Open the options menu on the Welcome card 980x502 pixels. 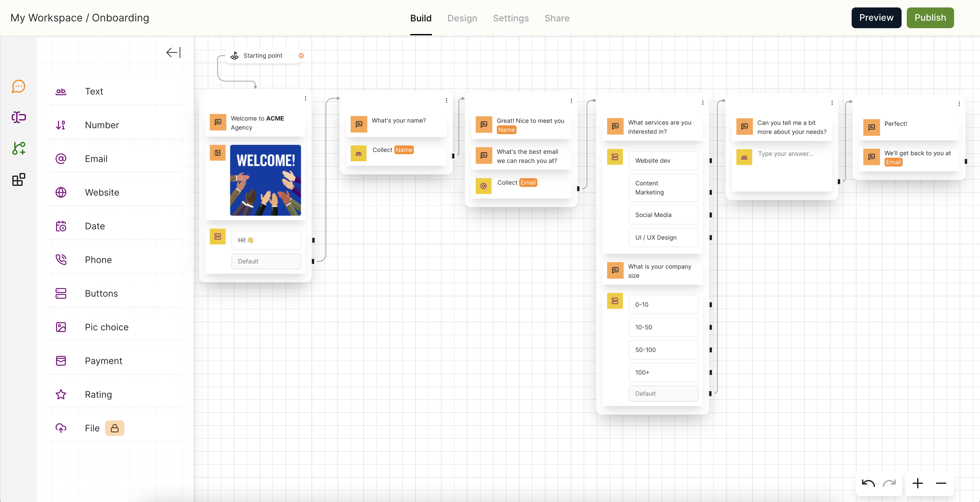[306, 98]
